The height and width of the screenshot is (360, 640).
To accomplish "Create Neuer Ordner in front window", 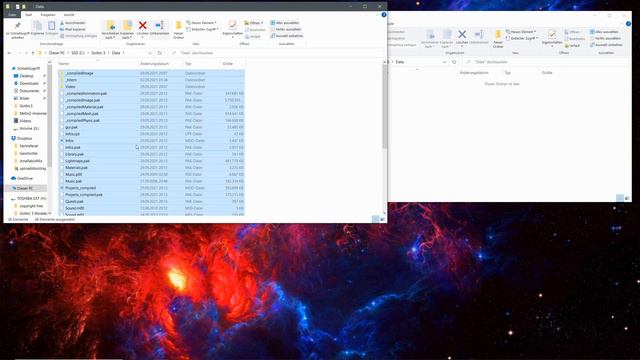I will tap(178, 29).
